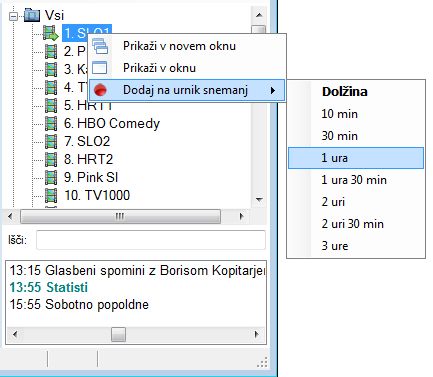This screenshot has height=377, width=433.
Task: Click program list scroll right arrow
Action: pyautogui.click(x=256, y=334)
